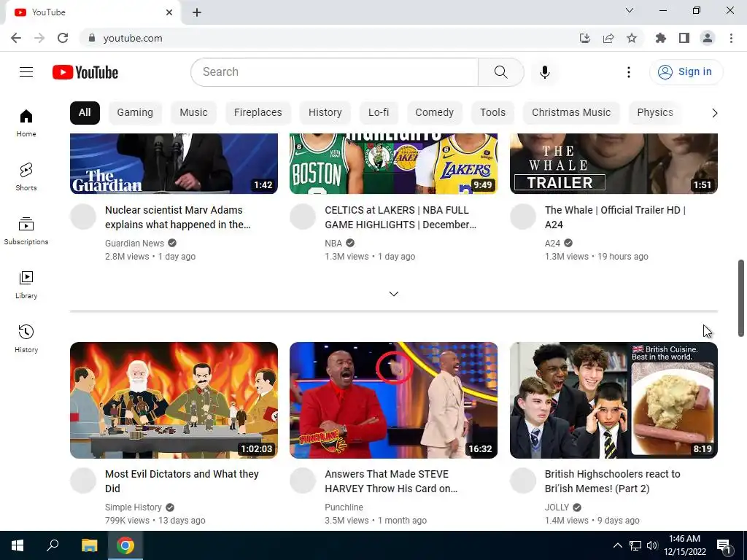Click the browser back arrow
The width and height of the screenshot is (747, 560).
(x=16, y=38)
